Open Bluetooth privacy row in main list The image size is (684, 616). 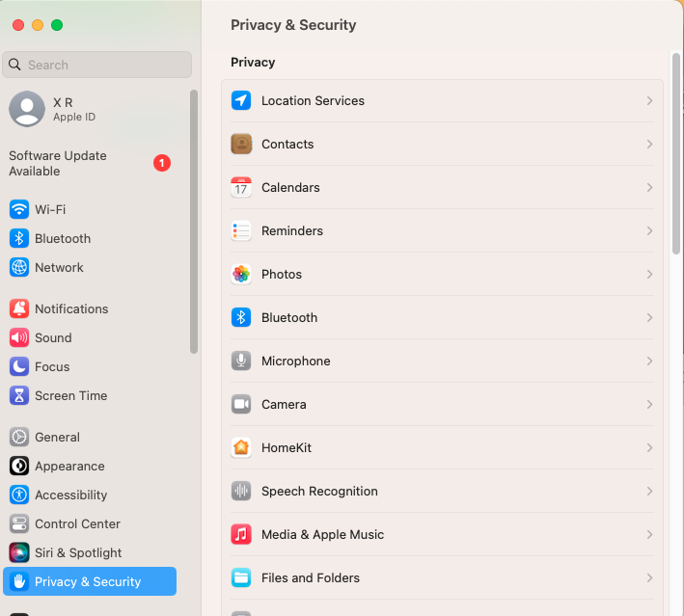point(442,318)
